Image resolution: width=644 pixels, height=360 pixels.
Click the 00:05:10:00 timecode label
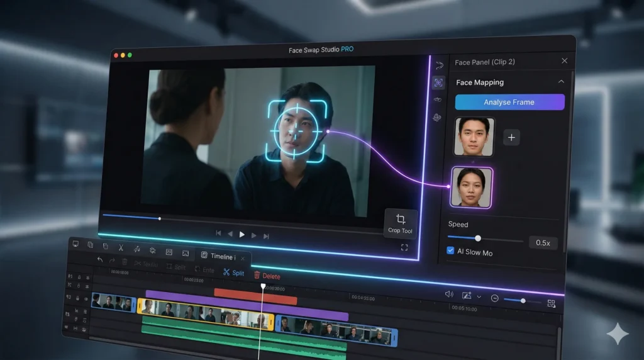click(x=464, y=308)
